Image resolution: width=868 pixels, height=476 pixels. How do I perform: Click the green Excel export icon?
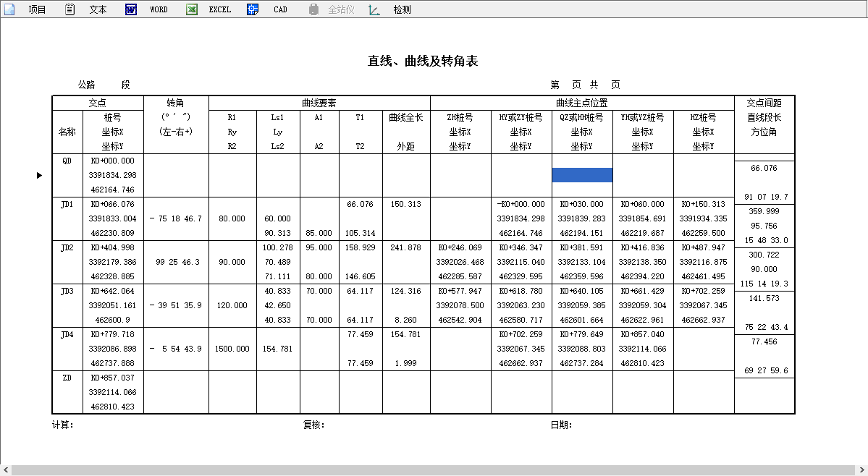click(x=192, y=9)
